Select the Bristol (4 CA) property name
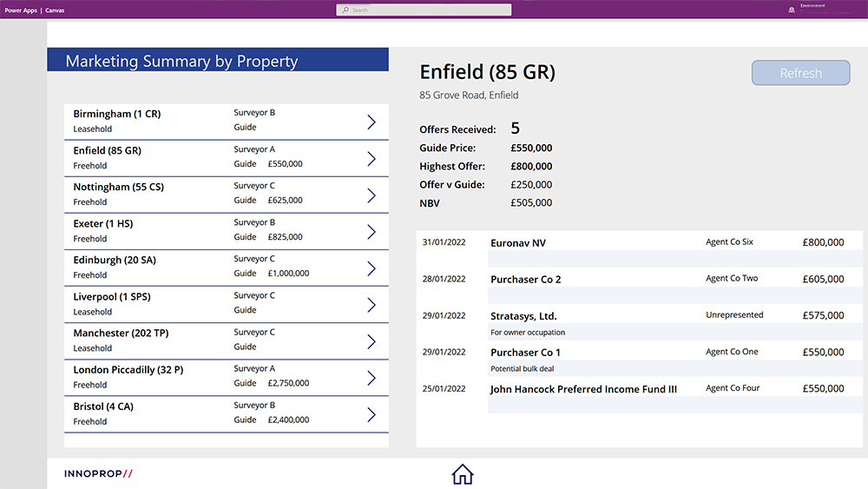The width and height of the screenshot is (868, 489). tap(103, 406)
